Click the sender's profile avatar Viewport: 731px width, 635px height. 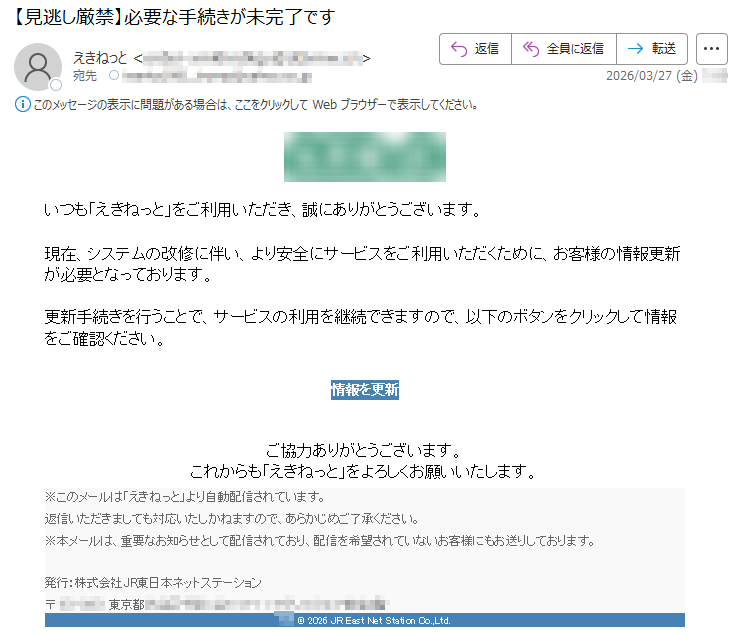(37, 66)
